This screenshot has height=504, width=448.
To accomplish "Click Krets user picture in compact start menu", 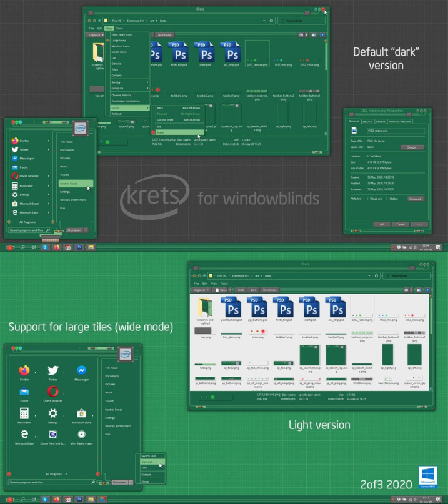I will [80, 129].
